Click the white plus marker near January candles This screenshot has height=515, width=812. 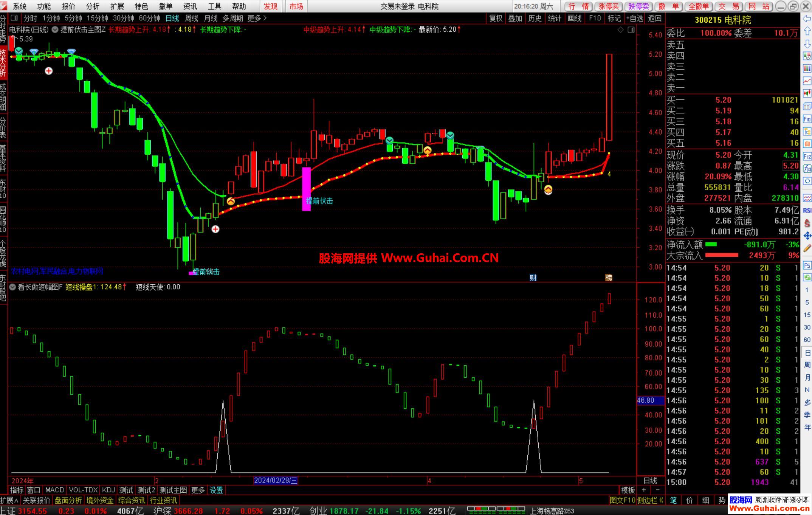(49, 71)
